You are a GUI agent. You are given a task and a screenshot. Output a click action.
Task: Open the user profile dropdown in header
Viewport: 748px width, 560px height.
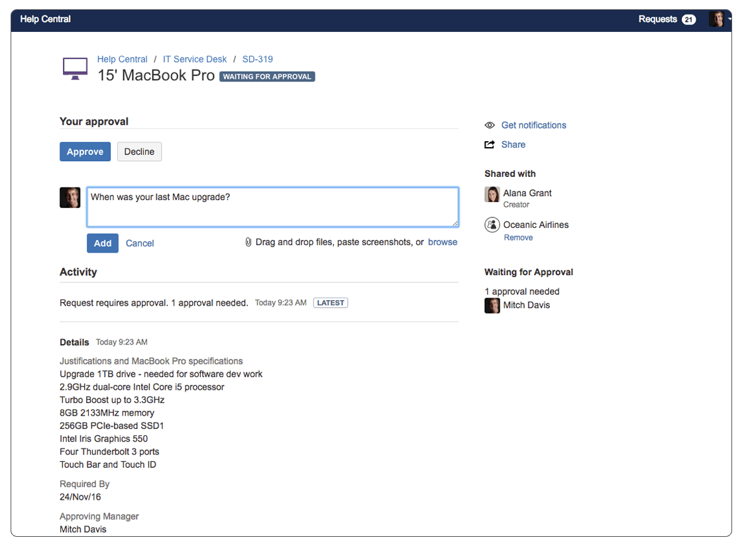[x=719, y=19]
